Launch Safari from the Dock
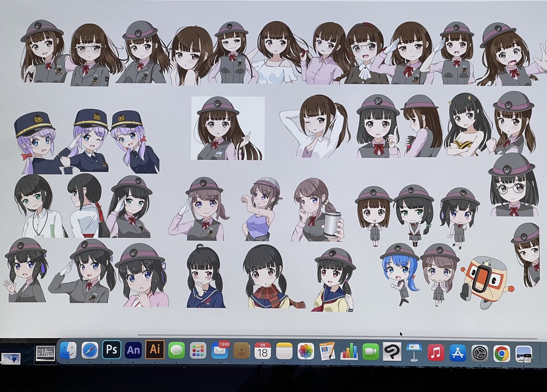The height and width of the screenshot is (392, 547). coord(90,351)
